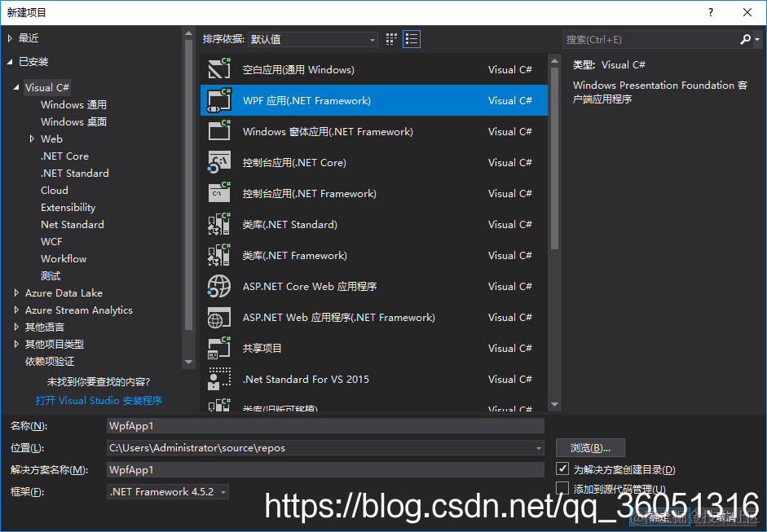Click the Console App (.NET Core) template icon
Image resolution: width=767 pixels, height=532 pixels.
click(218, 162)
